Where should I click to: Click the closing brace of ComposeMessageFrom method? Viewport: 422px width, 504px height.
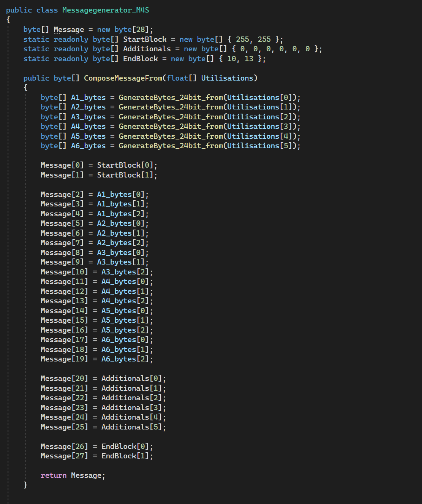point(25,485)
